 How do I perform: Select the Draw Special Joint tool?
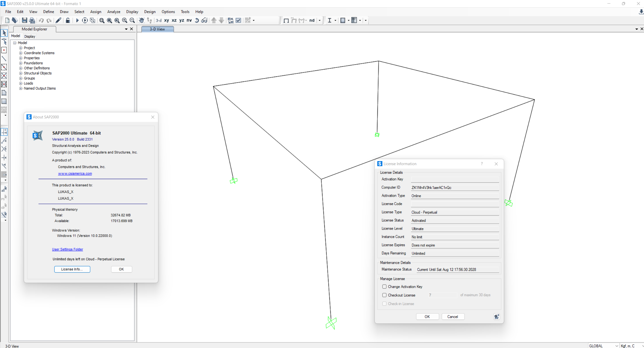tap(4, 50)
